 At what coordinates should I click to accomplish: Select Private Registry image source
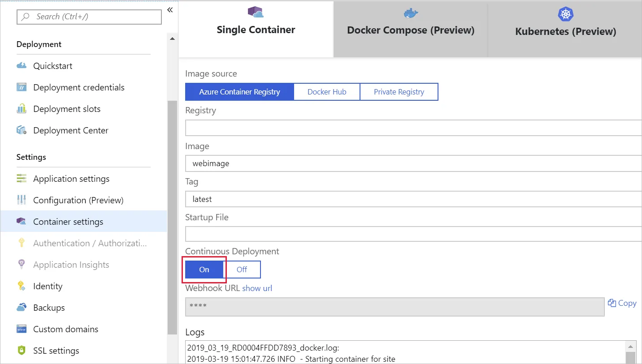tap(399, 92)
